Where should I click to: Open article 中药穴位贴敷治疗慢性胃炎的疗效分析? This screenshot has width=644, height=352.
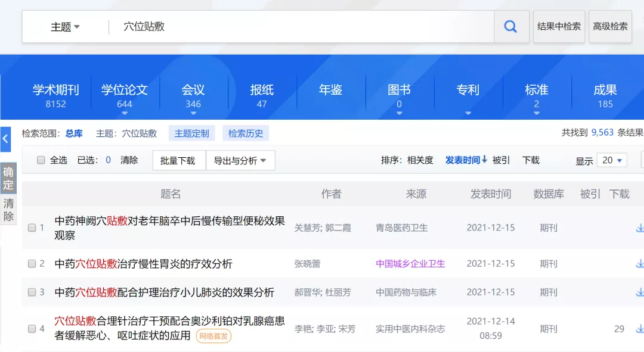coord(143,264)
